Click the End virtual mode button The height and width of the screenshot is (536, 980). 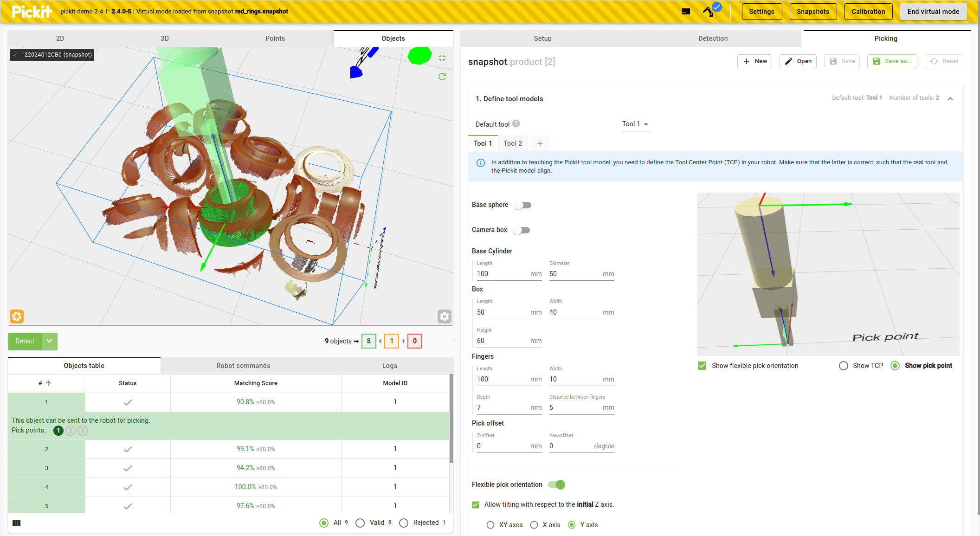click(933, 12)
